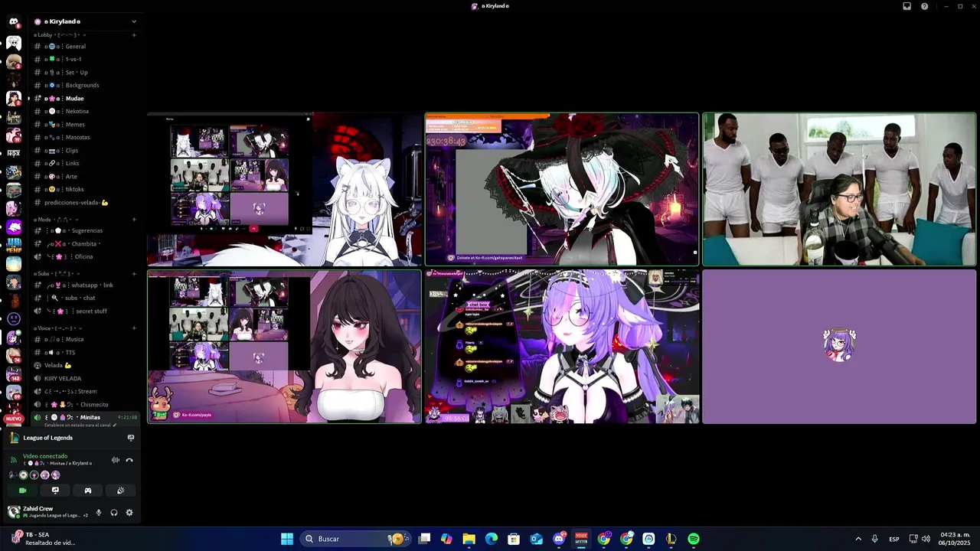The width and height of the screenshot is (980, 551).
Task: Disconnect from the voice channel
Action: tap(129, 460)
